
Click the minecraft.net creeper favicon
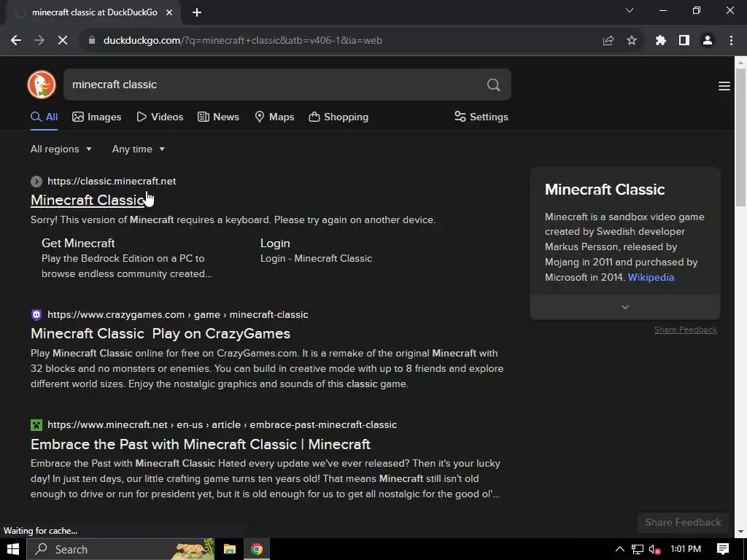pyautogui.click(x=36, y=425)
